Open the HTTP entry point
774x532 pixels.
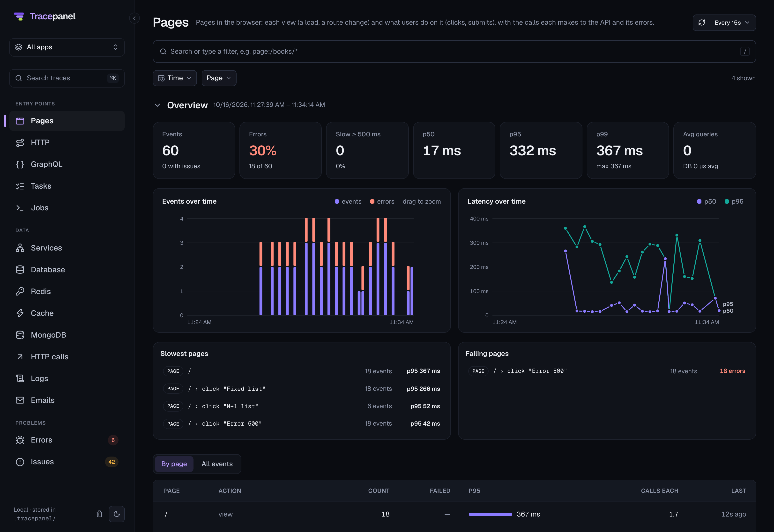(67, 143)
